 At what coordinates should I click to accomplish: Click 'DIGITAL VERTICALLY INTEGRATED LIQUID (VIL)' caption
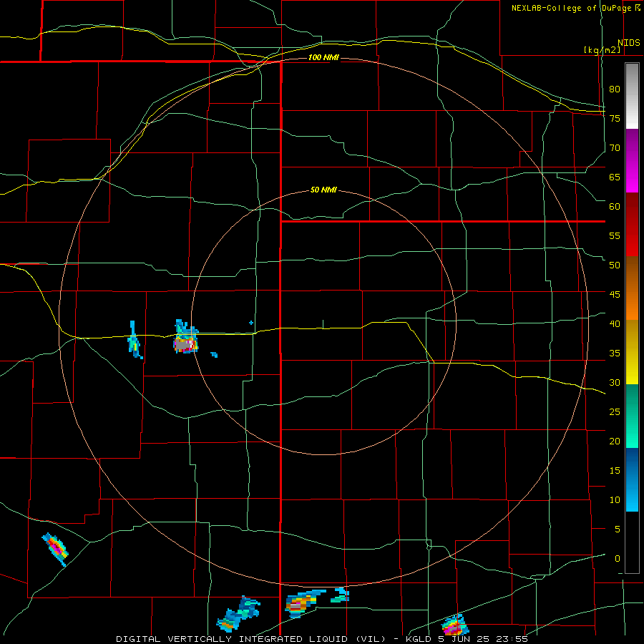pos(251,639)
